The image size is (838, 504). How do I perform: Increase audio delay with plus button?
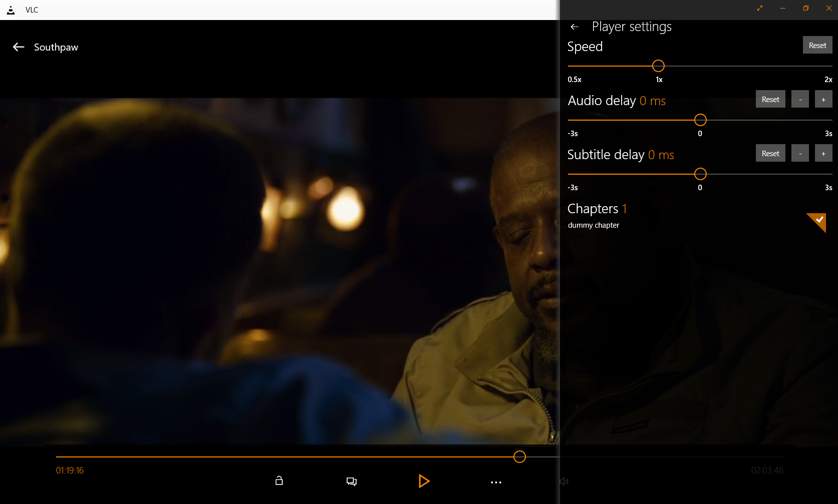[823, 99]
